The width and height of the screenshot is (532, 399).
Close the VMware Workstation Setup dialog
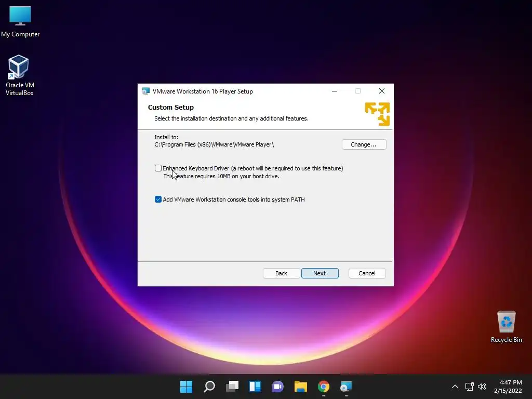click(382, 91)
